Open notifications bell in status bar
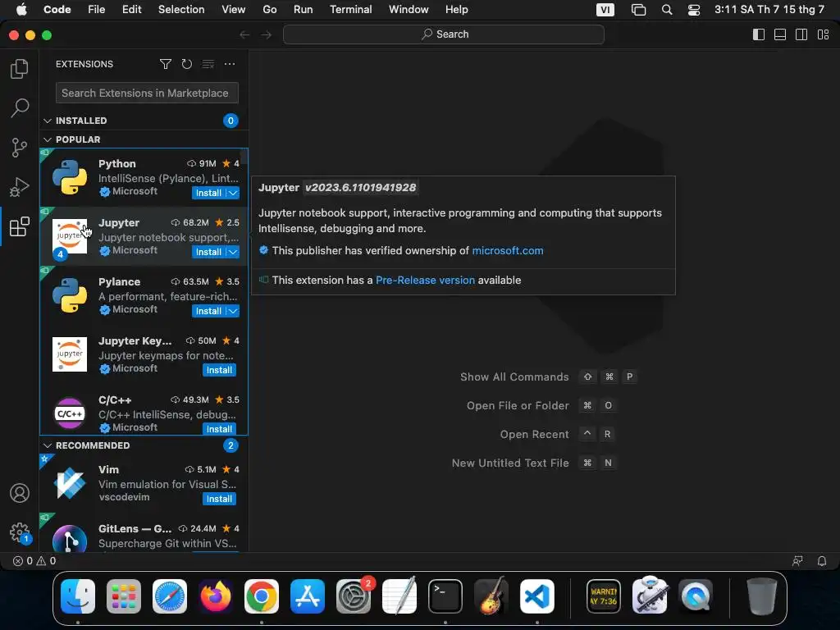 tap(822, 561)
